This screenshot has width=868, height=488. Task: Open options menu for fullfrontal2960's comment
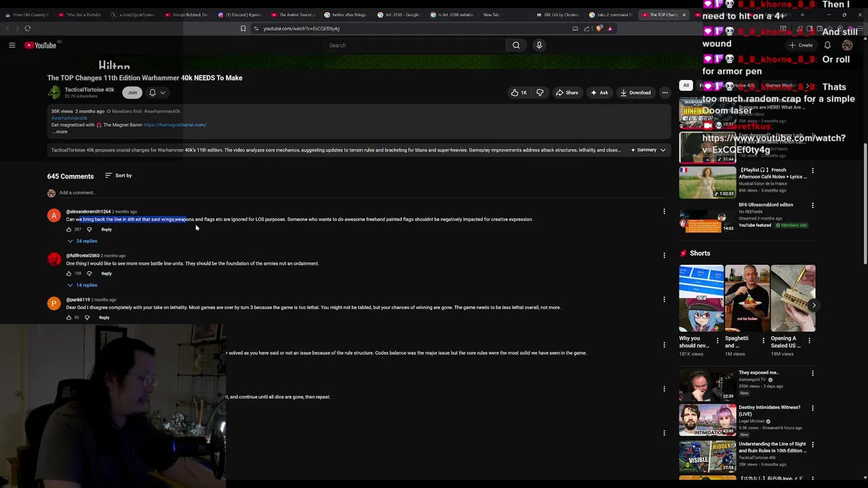[664, 256]
